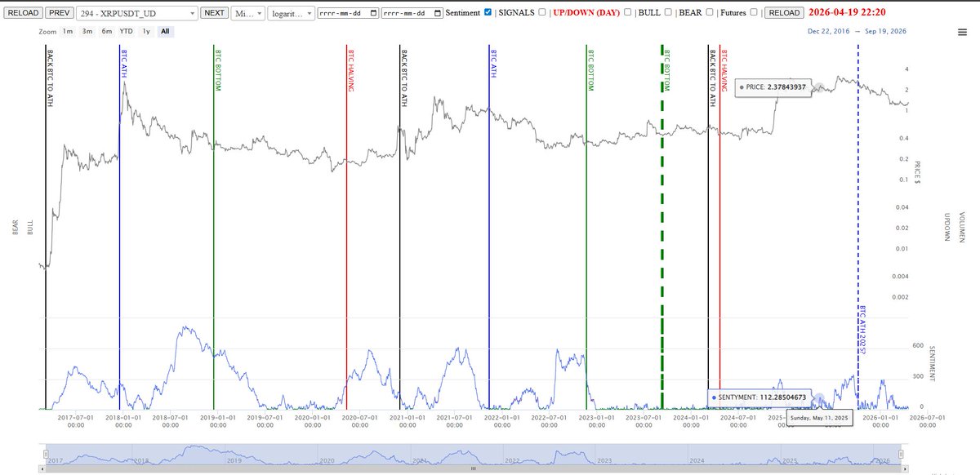Image resolution: width=980 pixels, height=475 pixels.
Task: Click RELOAD button next to Futures
Action: pyautogui.click(x=783, y=13)
